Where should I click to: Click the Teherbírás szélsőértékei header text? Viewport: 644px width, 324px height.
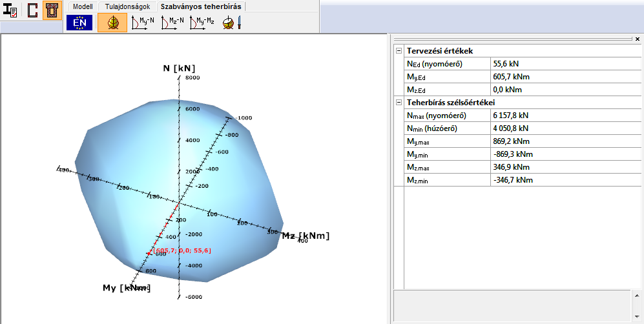click(x=451, y=102)
